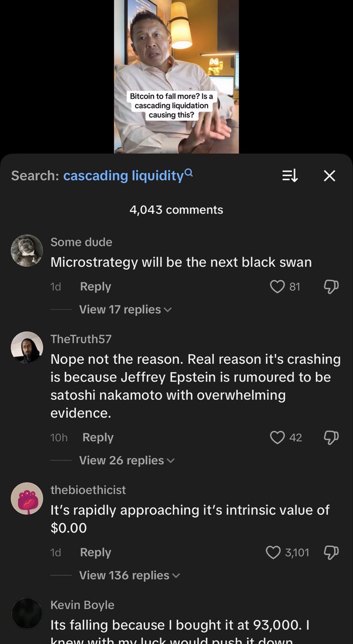Tap heart on TheTruth57's comment
The image size is (353, 644).
277,438
